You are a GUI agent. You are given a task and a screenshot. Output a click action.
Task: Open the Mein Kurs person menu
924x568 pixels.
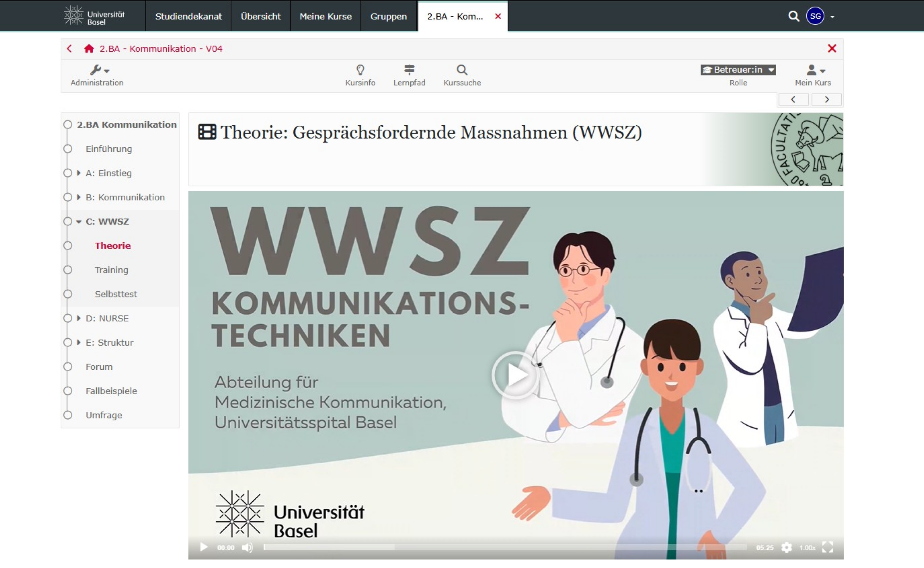pyautogui.click(x=813, y=75)
